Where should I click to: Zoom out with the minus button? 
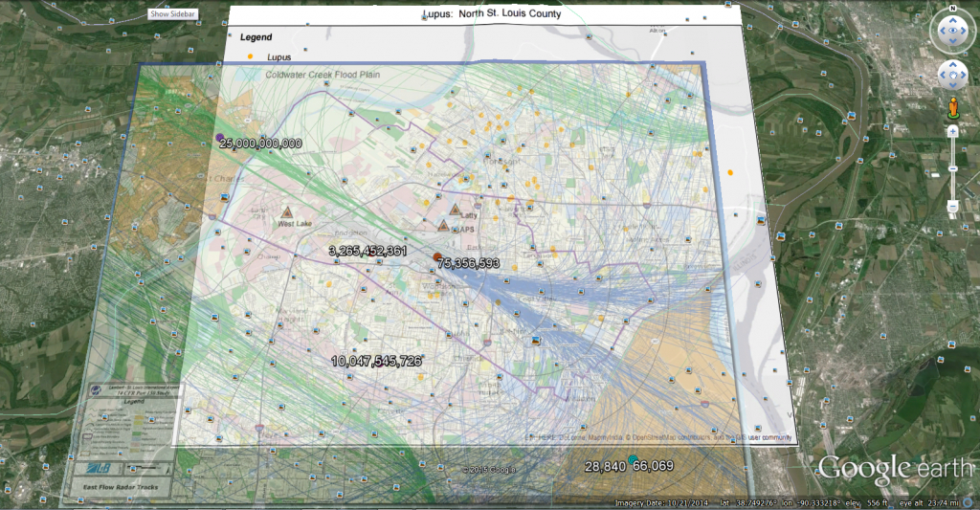click(x=953, y=207)
